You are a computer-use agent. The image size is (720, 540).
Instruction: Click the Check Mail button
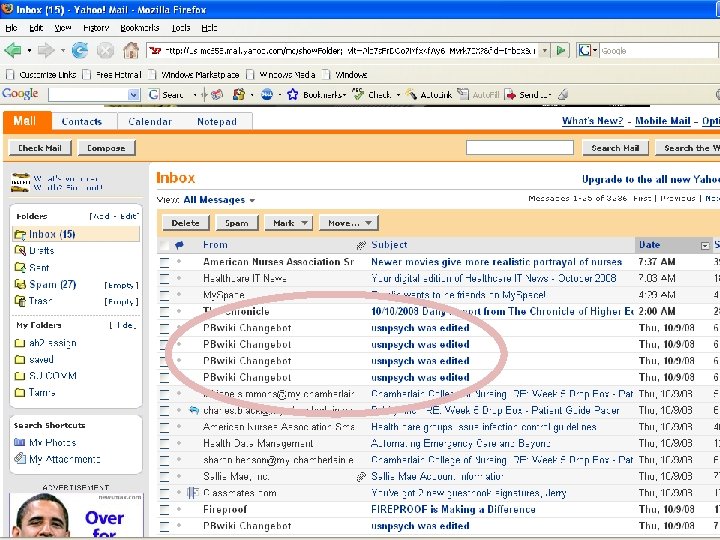tap(40, 148)
